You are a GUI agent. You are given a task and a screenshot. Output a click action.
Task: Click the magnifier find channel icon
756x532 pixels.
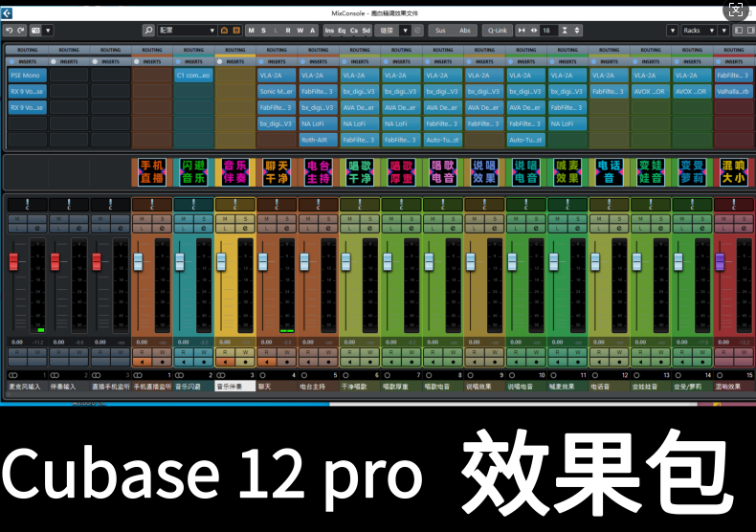[148, 31]
